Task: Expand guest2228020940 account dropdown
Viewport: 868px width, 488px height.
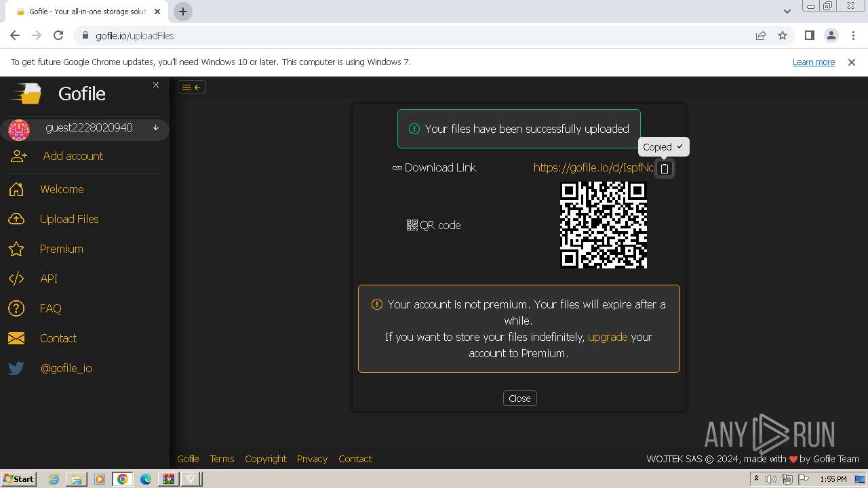Action: [x=156, y=128]
